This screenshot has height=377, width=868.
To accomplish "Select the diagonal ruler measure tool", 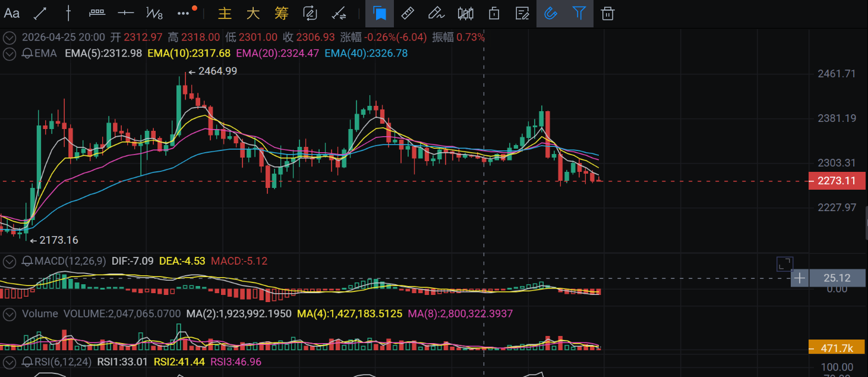I will point(408,13).
